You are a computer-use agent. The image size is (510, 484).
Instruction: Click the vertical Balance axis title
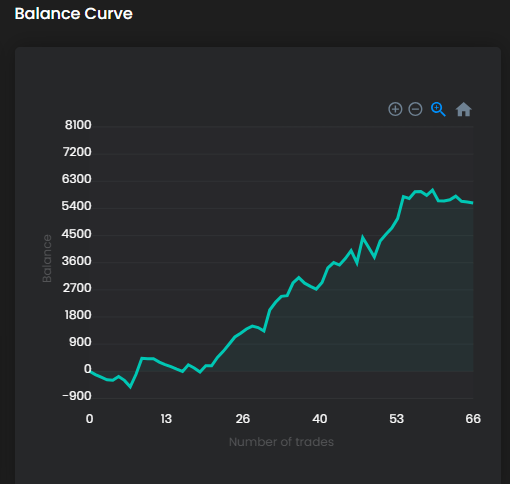[x=47, y=259]
